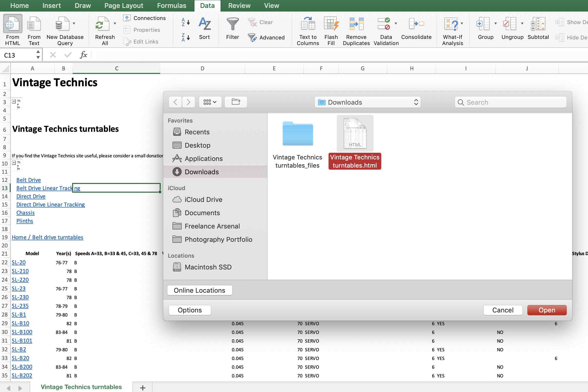Expand Refresh All dropdown arrow
The height and width of the screenshot is (392, 588).
coord(115,24)
